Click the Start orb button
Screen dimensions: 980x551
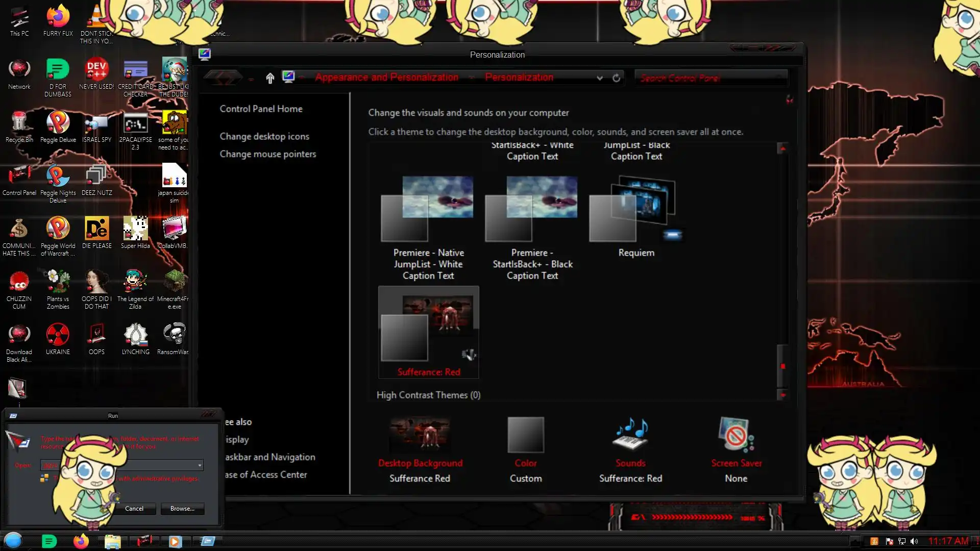13,540
